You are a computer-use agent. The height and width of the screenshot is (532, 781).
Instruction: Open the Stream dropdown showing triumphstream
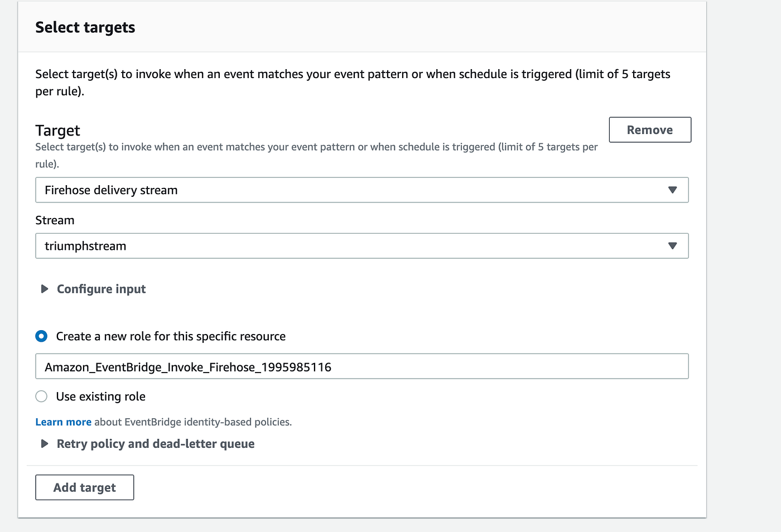pos(361,245)
